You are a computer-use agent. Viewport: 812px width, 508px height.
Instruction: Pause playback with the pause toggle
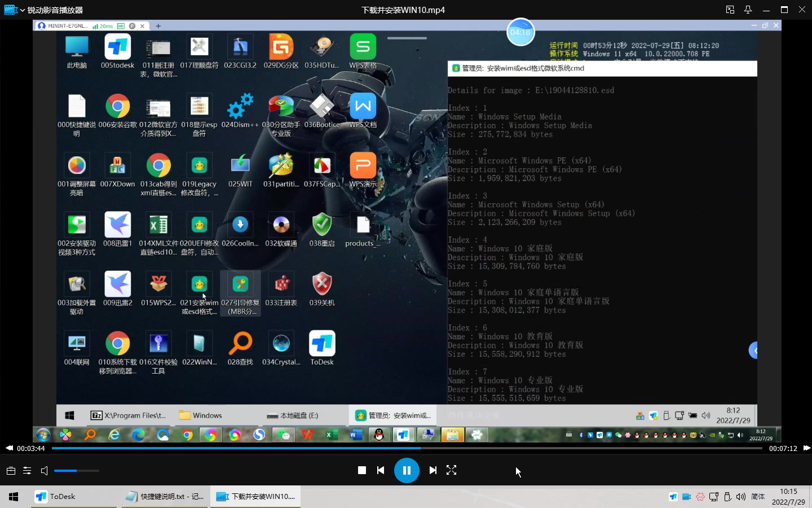click(x=407, y=470)
